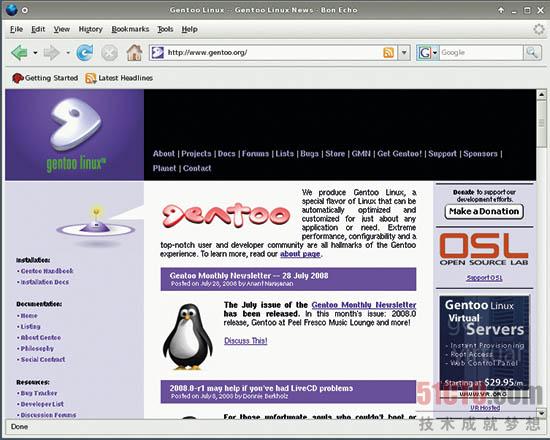This screenshot has height=440, width=550.
Task: Open the Sponsors navigation link
Action: coord(480,154)
